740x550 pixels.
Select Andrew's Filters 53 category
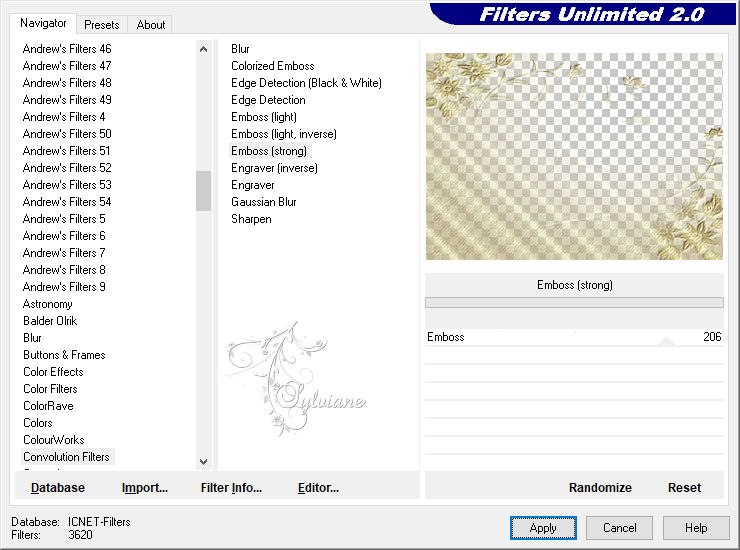[67, 185]
